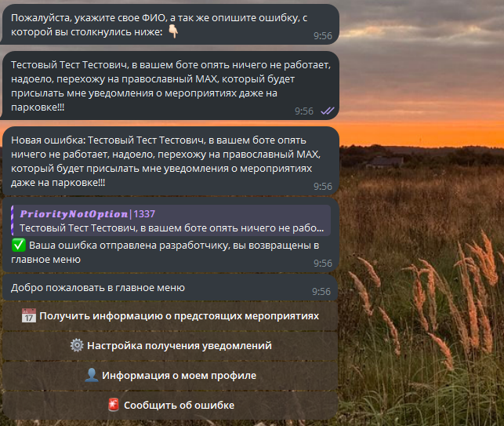Click the "Добро пожаловать в главное меню" message
This screenshot has height=426, width=504.
[170, 288]
